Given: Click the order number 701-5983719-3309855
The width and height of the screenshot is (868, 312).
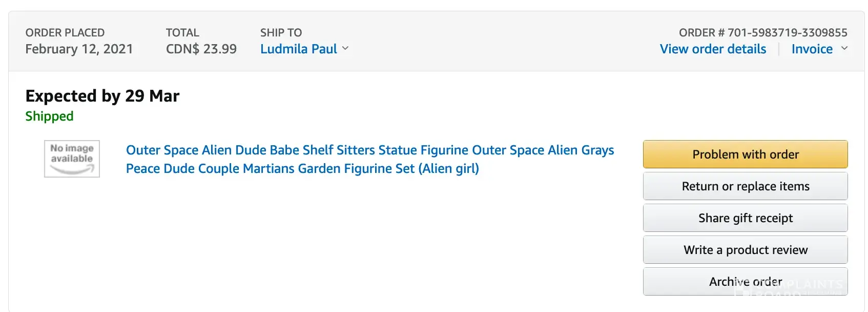Looking at the screenshot, I should coord(788,33).
